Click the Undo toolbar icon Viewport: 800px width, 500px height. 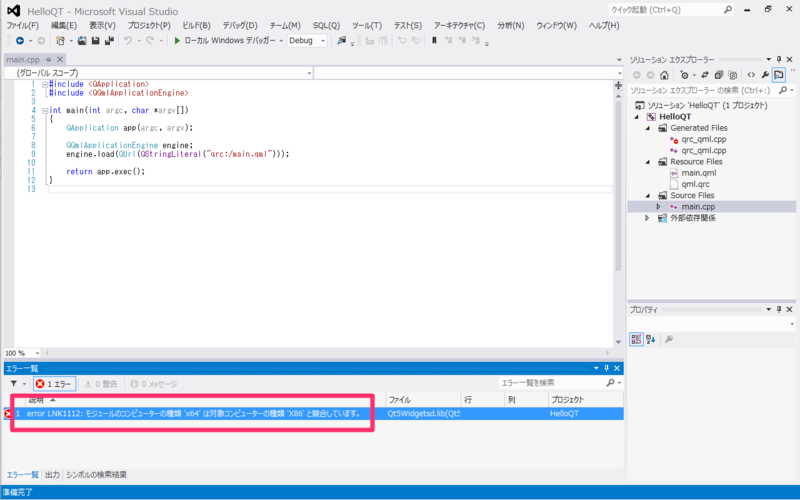coord(128,40)
